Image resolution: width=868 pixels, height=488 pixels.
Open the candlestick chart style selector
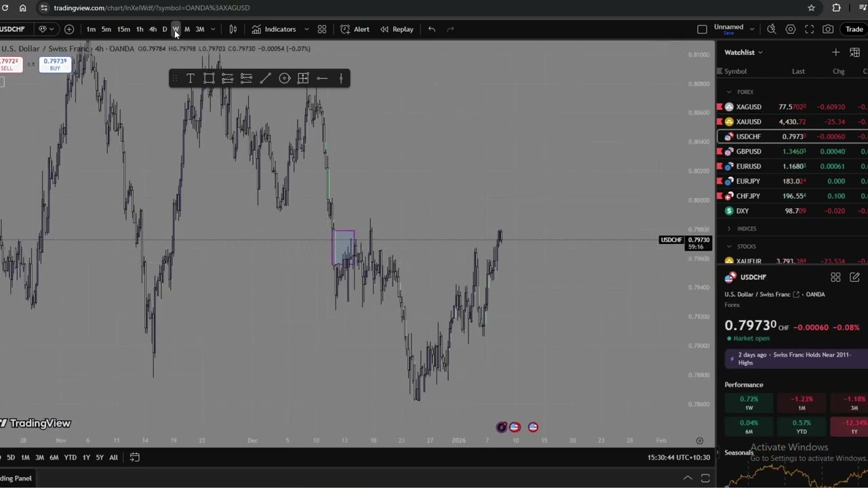point(233,29)
